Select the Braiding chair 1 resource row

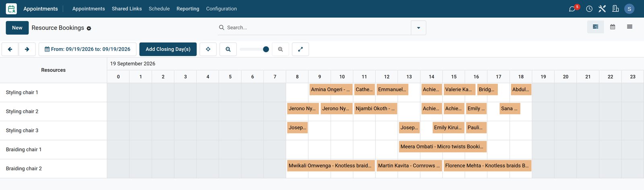(54, 149)
